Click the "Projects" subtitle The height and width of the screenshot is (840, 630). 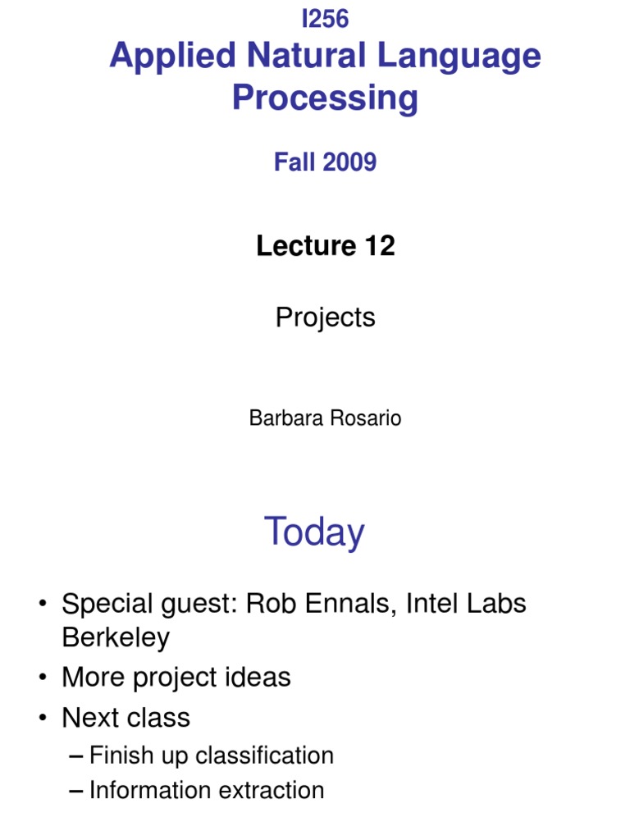point(326,317)
